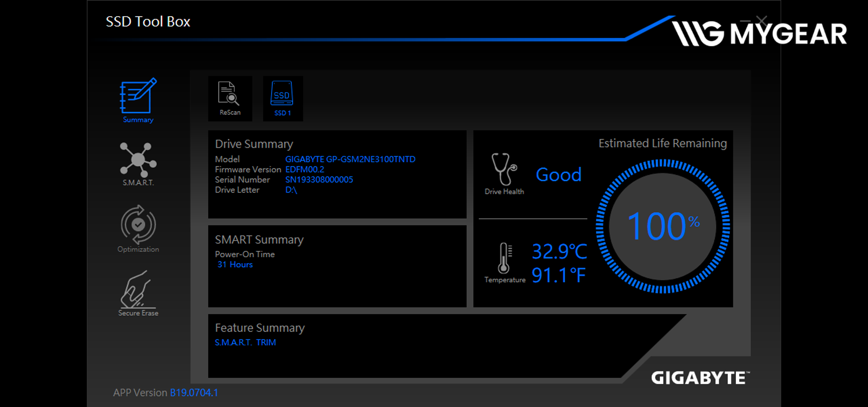Click the 100% life remaining gauge
The width and height of the screenshot is (868, 407).
point(662,226)
